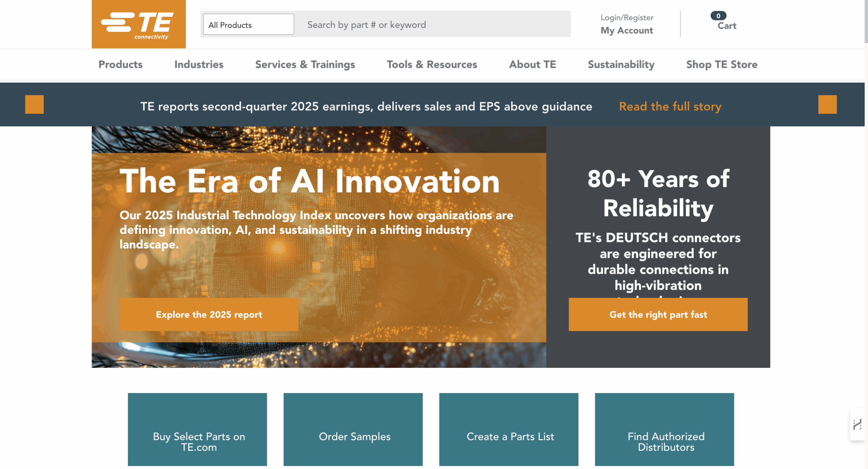Viewport: 868px width, 469px height.
Task: Select Find Authorized Distributors tile
Action: pyautogui.click(x=664, y=429)
